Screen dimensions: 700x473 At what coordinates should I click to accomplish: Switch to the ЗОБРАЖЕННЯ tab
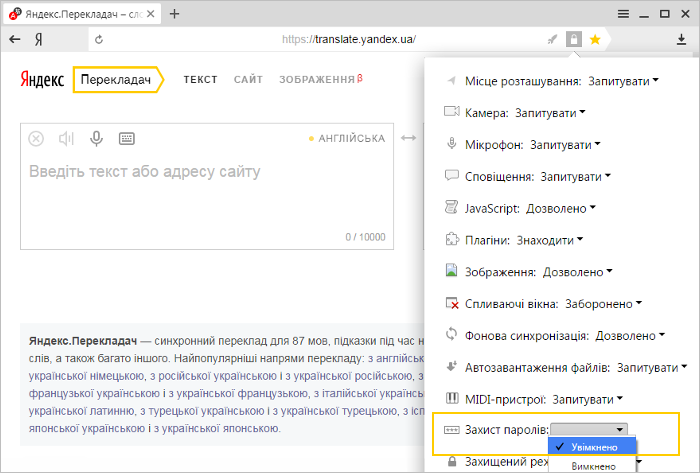(321, 79)
